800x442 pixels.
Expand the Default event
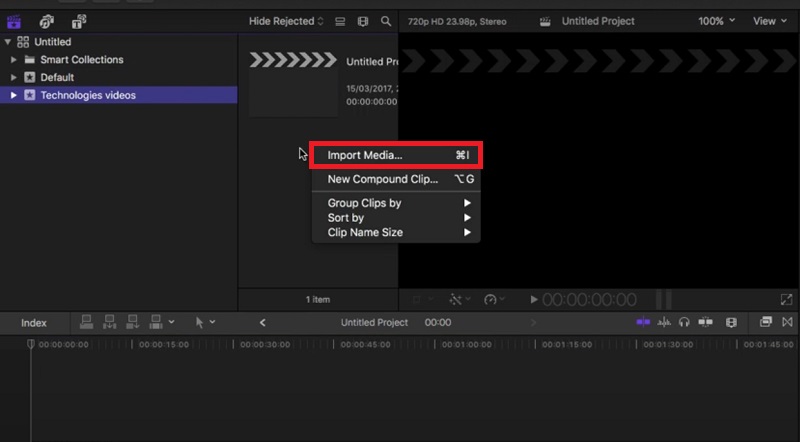pyautogui.click(x=14, y=78)
